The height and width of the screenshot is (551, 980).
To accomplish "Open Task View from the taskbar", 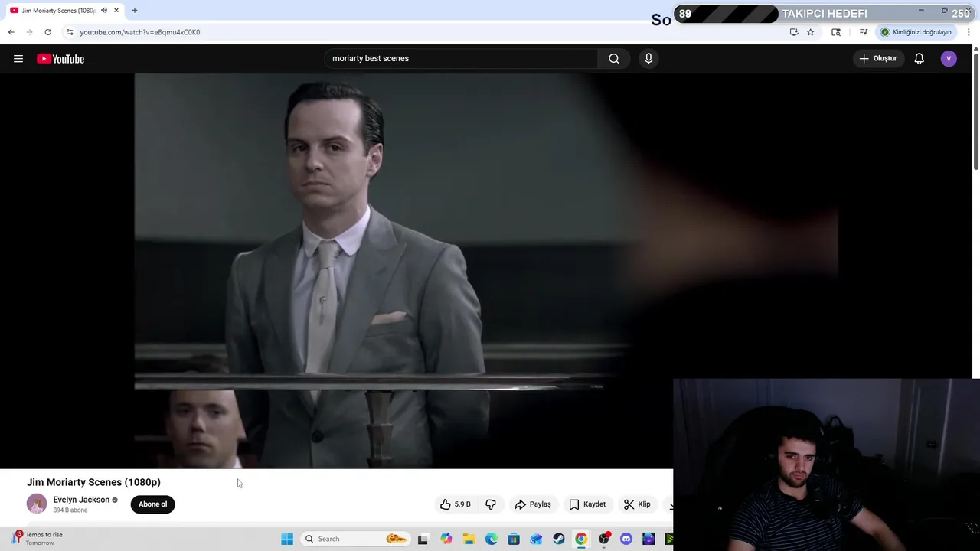I will pos(423,539).
